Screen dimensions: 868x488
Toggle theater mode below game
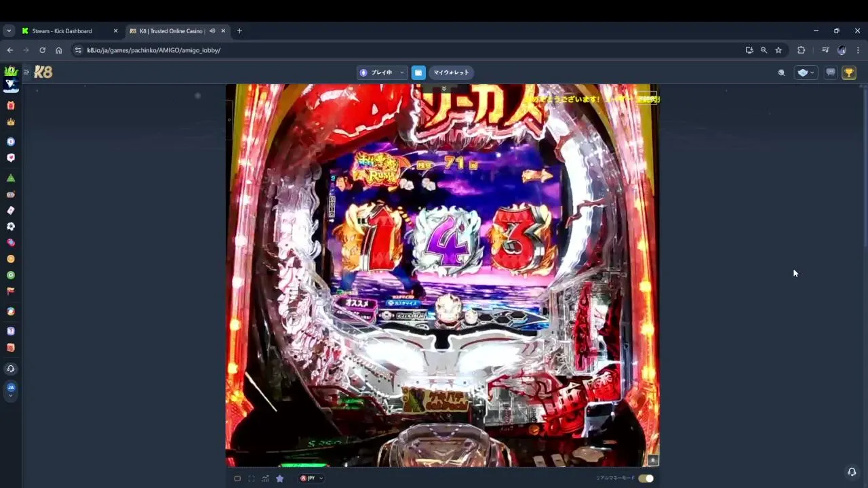click(237, 479)
